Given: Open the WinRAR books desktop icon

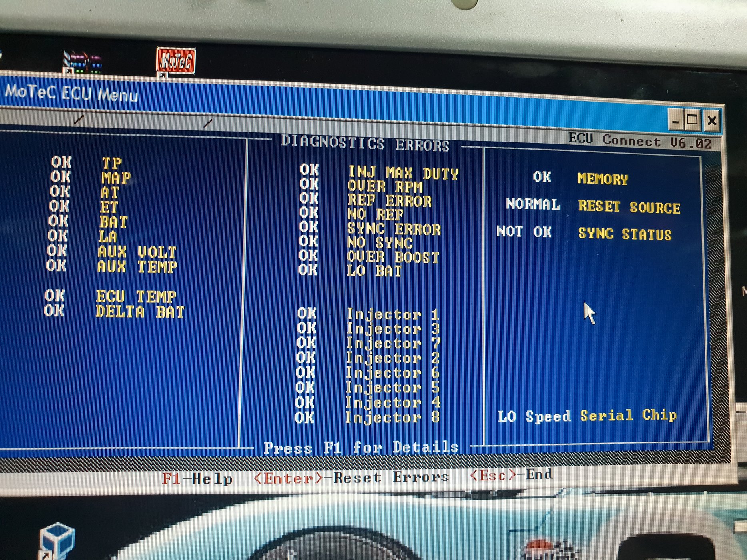Looking at the screenshot, I should tap(83, 62).
